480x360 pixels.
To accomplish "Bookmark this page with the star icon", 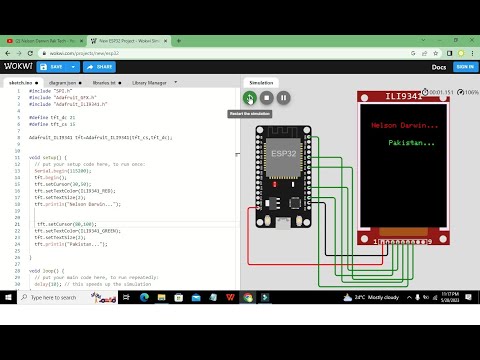I will (435, 53).
